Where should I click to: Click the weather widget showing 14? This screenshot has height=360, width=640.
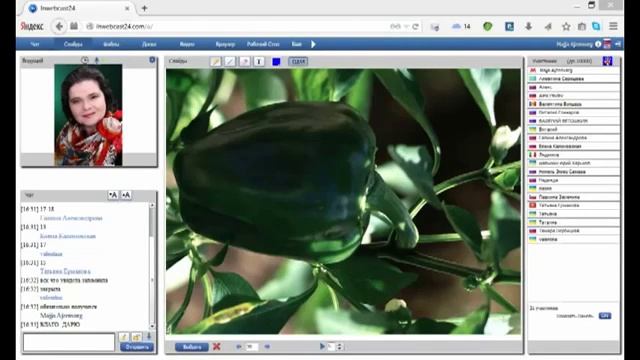pyautogui.click(x=461, y=27)
